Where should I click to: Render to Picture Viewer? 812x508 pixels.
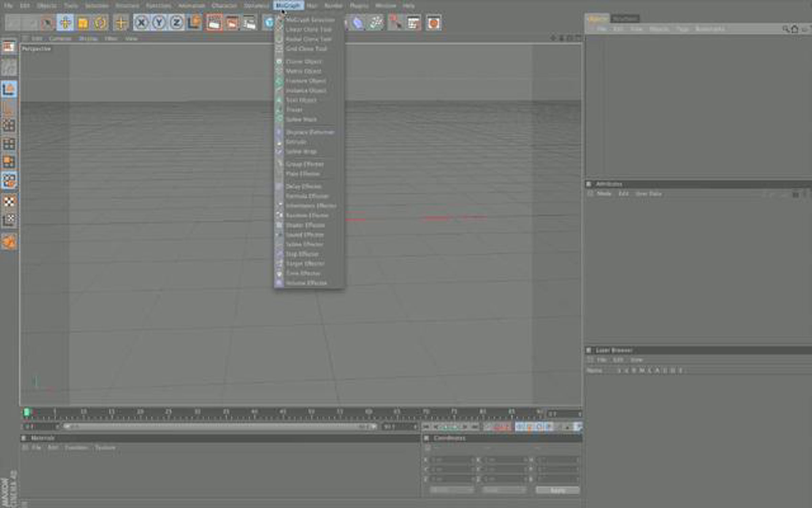pos(232,23)
